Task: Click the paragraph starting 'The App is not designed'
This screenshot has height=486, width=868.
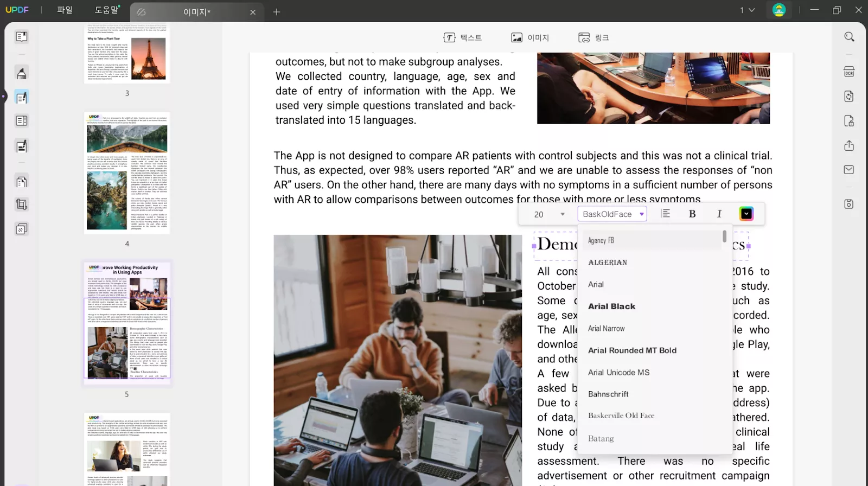Action: pos(523,177)
